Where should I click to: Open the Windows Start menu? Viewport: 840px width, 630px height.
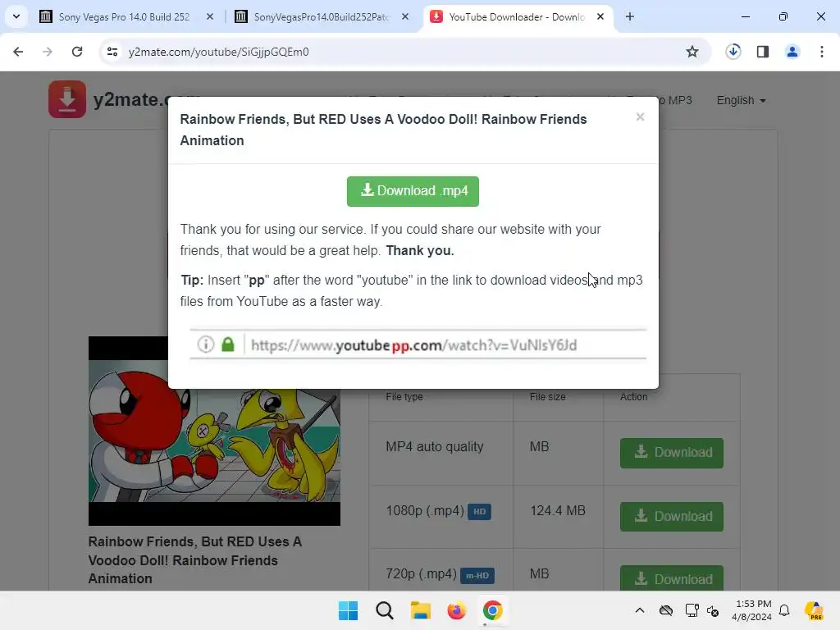click(x=348, y=610)
